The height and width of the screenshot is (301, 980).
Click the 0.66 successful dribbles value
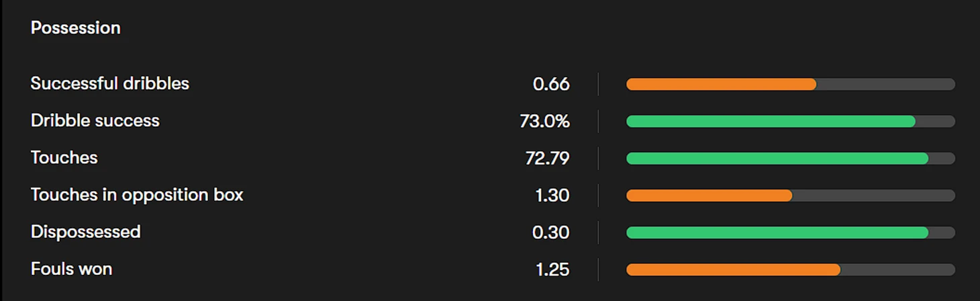click(x=551, y=84)
